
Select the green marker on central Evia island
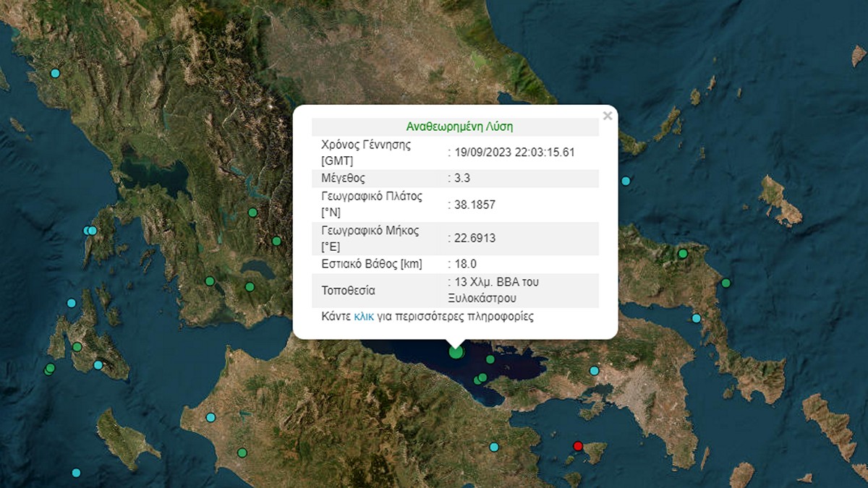(x=682, y=254)
